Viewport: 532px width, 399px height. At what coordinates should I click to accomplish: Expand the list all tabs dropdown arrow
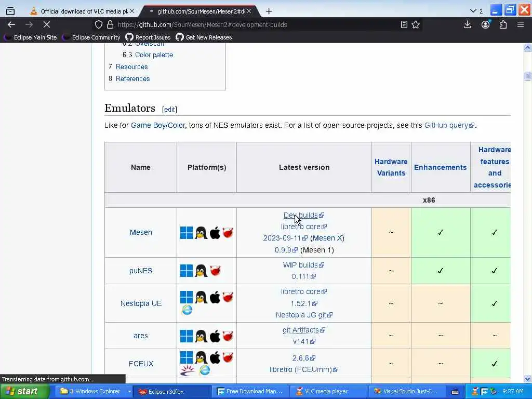click(x=473, y=11)
